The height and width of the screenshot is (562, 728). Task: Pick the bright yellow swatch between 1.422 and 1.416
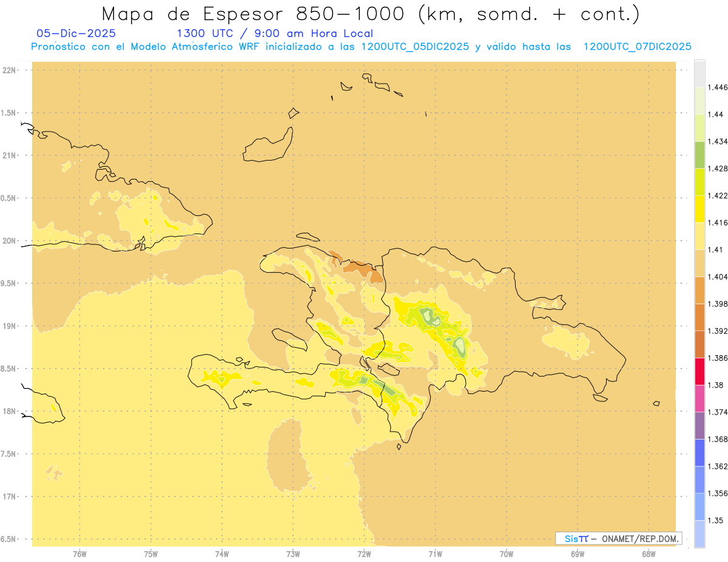tap(699, 209)
